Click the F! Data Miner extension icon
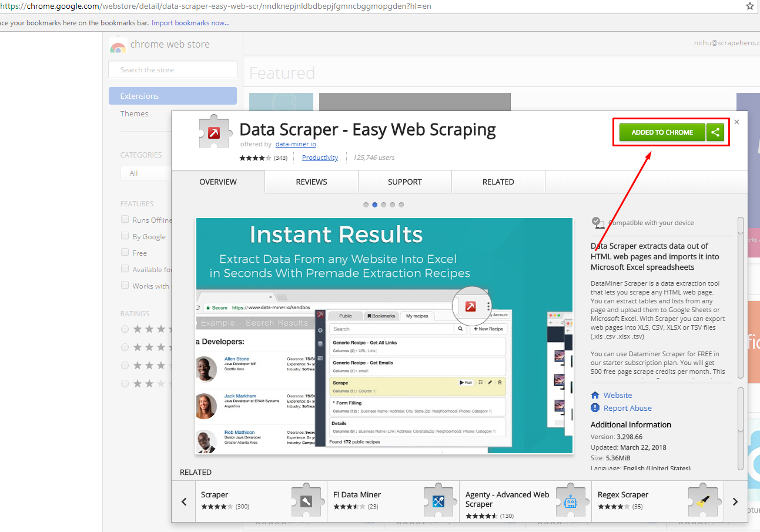The width and height of the screenshot is (760, 532). coord(440,501)
